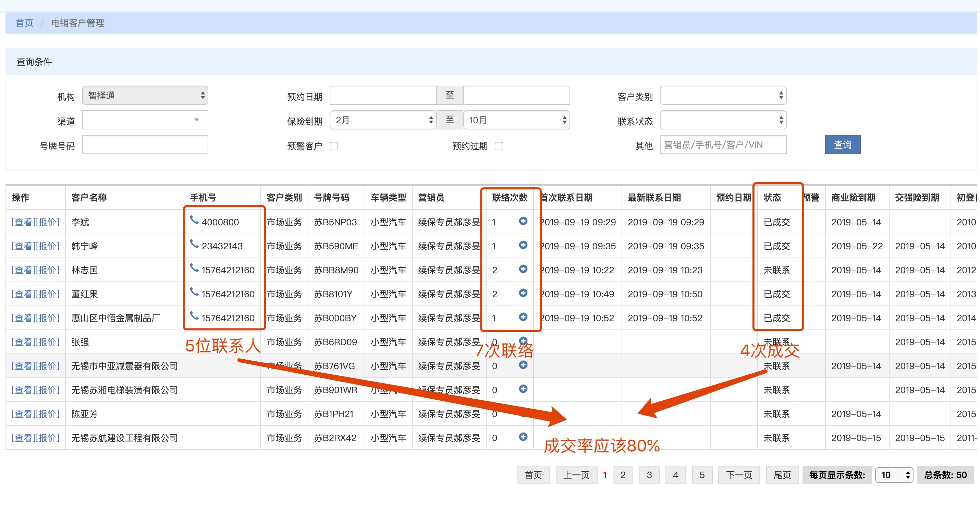This screenshot has height=511, width=980.
Task: Click 首页 breadcrumb link
Action: pyautogui.click(x=24, y=23)
